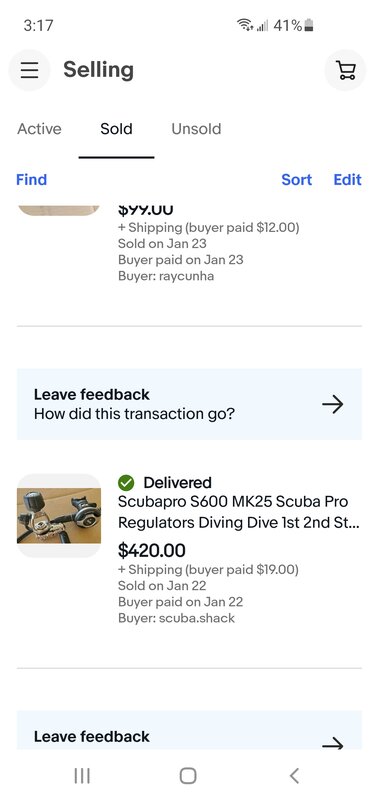Open the hamburger navigation menu
Viewport: 379px width, 800px height.
click(x=30, y=70)
